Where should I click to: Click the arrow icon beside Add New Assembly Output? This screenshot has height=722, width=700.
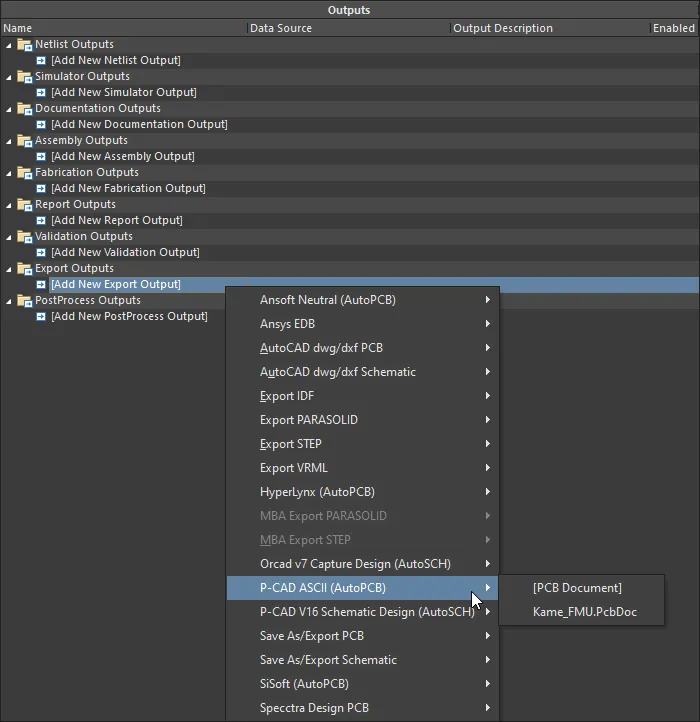point(41,157)
